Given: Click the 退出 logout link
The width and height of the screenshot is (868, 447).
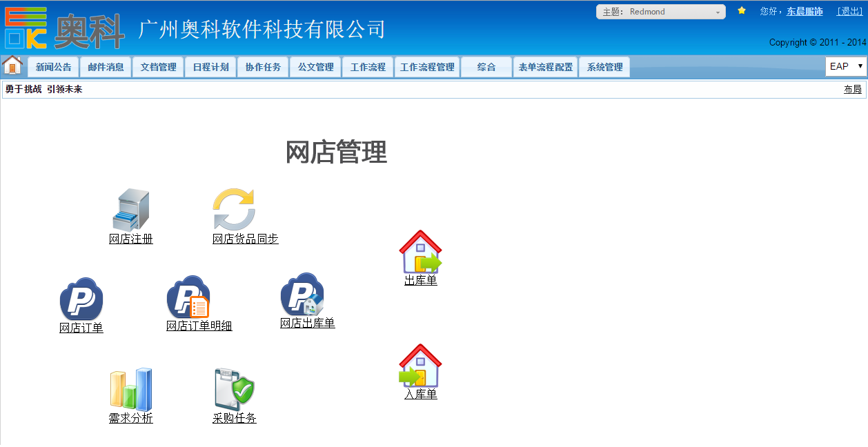Looking at the screenshot, I should click(x=849, y=12).
